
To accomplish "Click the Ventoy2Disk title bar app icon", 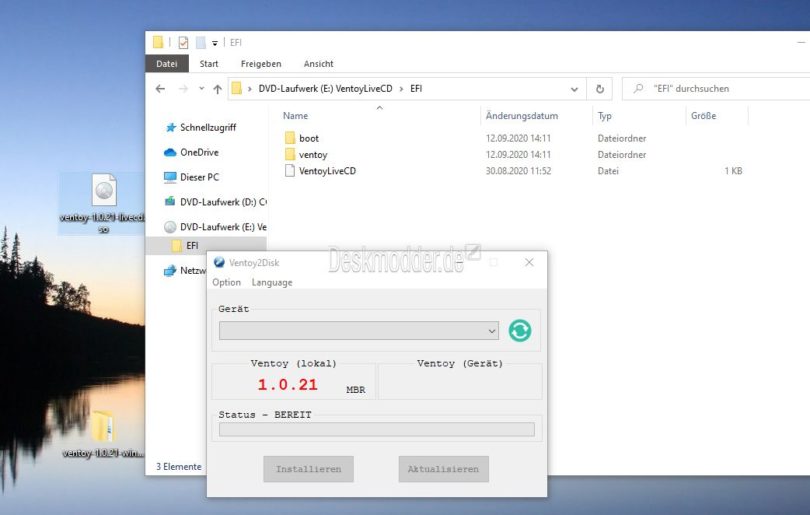I will tap(219, 262).
